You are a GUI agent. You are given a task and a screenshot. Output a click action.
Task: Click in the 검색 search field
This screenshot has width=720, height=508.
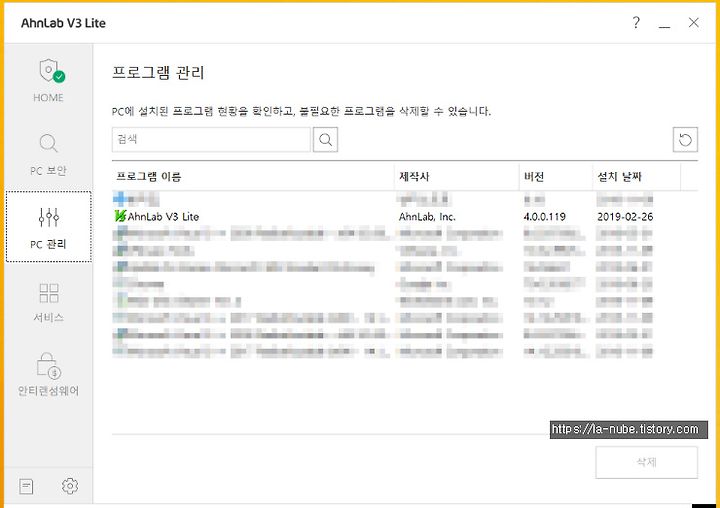pos(211,140)
